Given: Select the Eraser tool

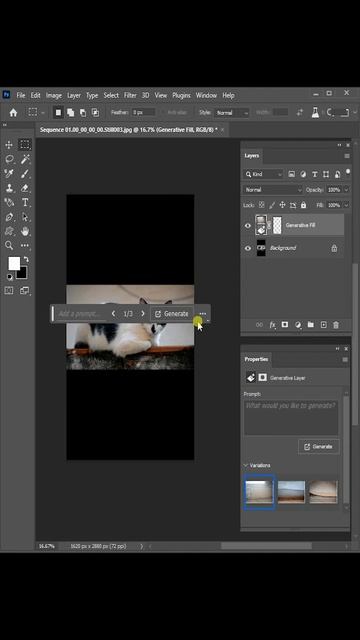Looking at the screenshot, I should pyautogui.click(x=25, y=188).
